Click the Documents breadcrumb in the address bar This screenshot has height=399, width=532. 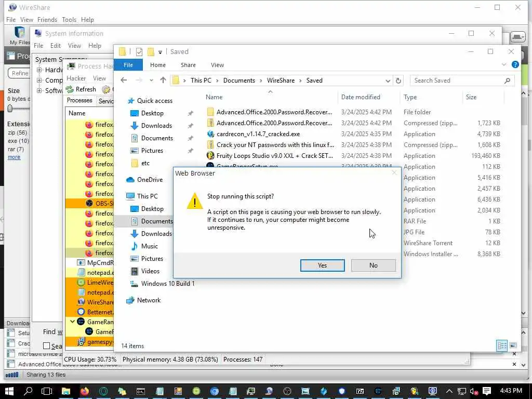[239, 81]
